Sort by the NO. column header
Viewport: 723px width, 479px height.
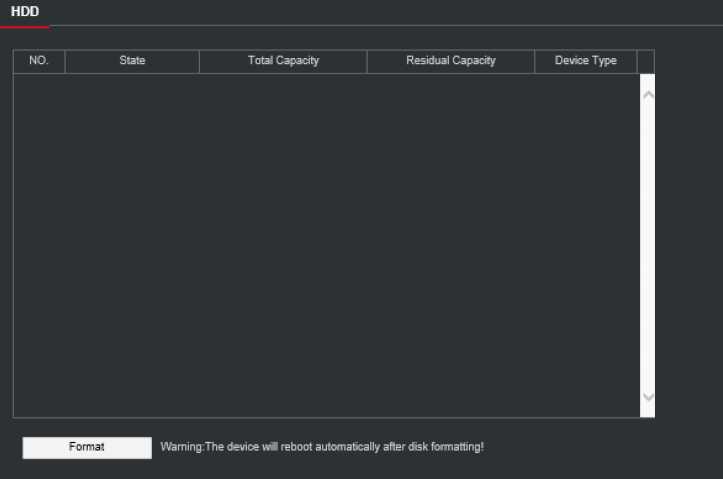coord(39,61)
